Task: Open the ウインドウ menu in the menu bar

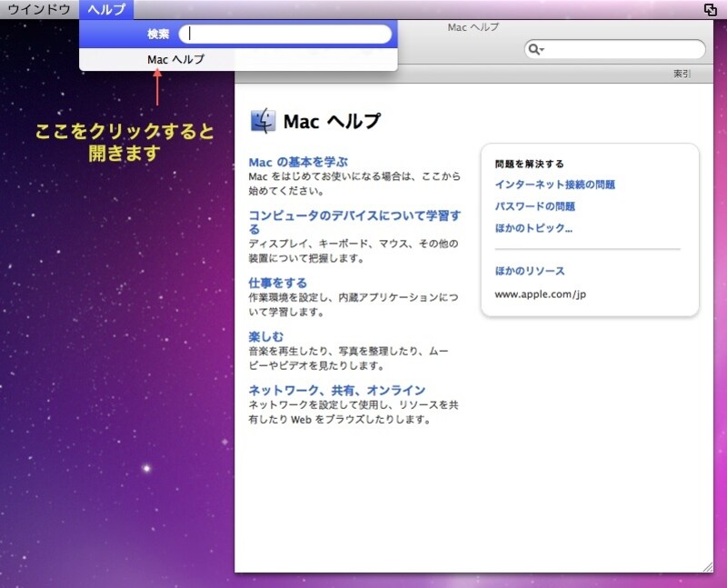Action: [x=36, y=7]
